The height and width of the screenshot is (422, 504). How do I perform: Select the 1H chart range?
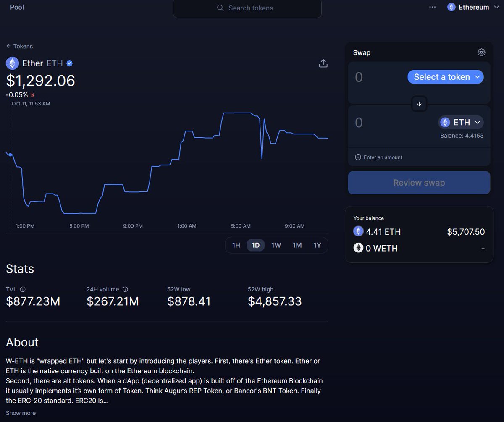coord(236,245)
